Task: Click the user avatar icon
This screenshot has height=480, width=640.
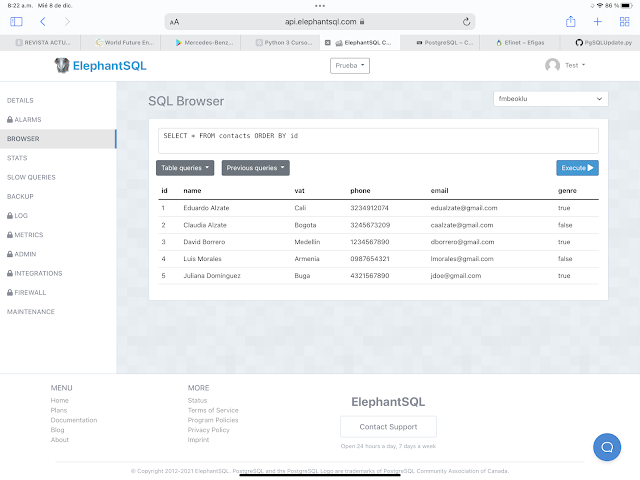Action: tap(552, 65)
